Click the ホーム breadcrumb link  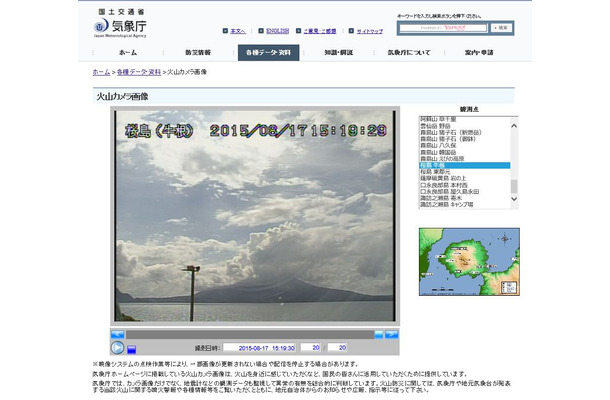(101, 72)
